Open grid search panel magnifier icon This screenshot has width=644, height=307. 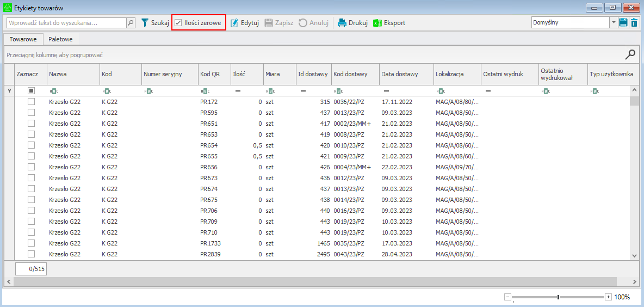[x=630, y=54]
